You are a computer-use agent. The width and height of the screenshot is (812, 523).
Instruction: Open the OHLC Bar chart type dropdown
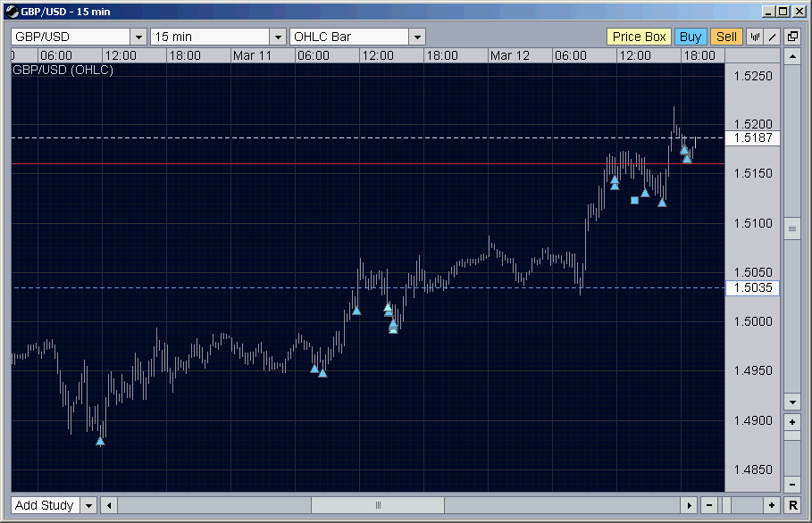click(417, 37)
